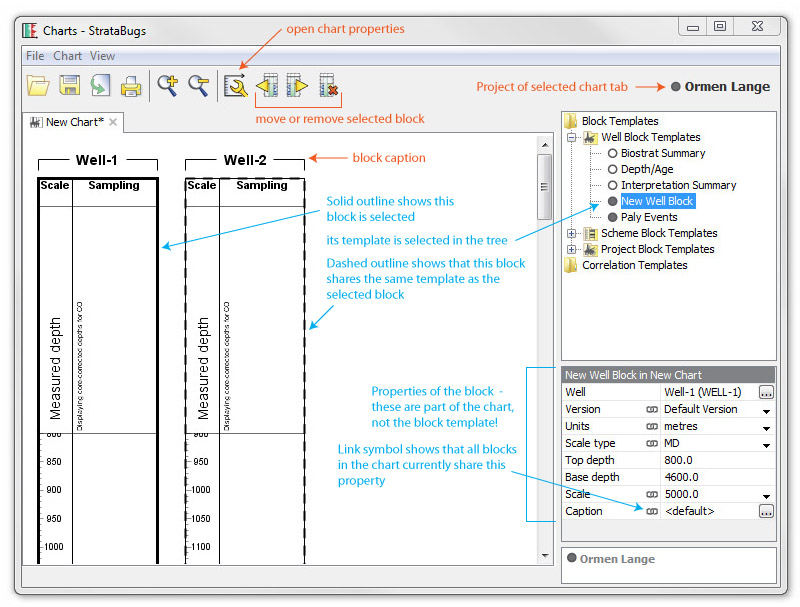Image resolution: width=800 pixels, height=607 pixels.
Task: Click the Scale type link symbol
Action: click(652, 444)
